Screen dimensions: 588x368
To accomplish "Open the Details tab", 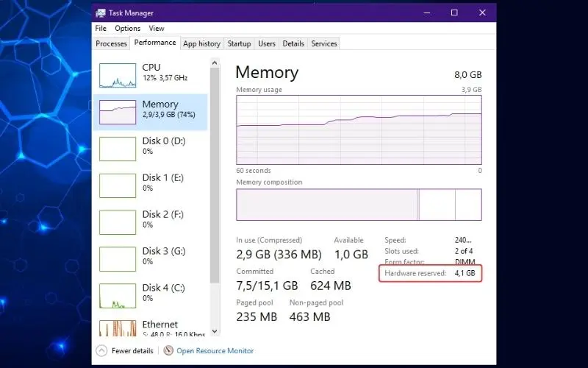I will pos(293,43).
